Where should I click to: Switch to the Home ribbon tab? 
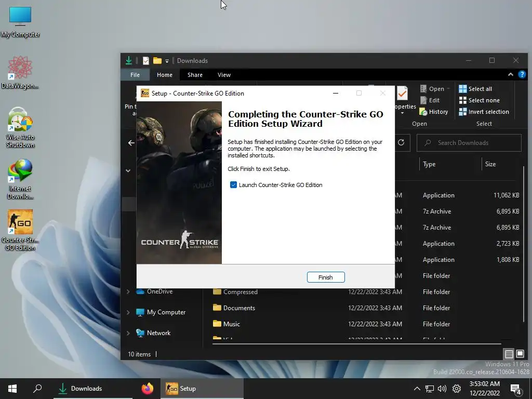click(165, 75)
